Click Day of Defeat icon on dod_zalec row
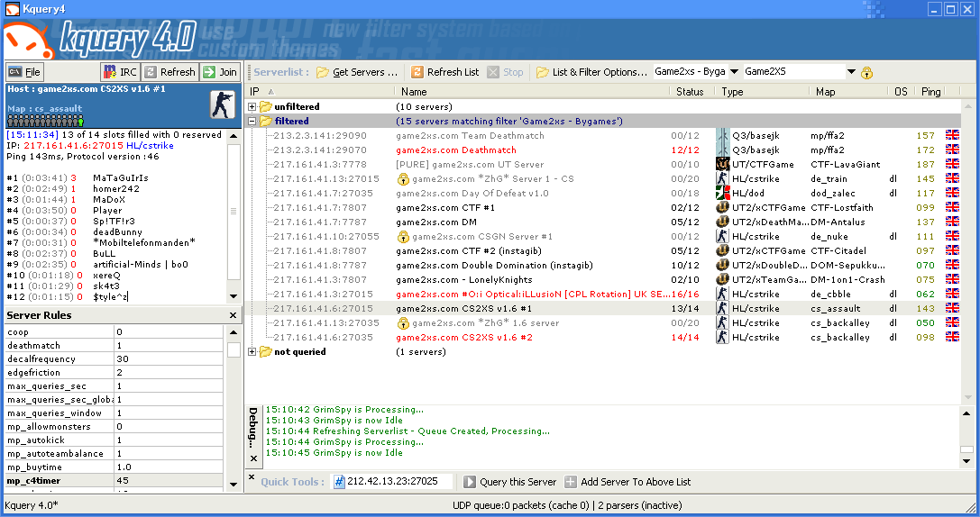The image size is (980, 517). (x=722, y=193)
